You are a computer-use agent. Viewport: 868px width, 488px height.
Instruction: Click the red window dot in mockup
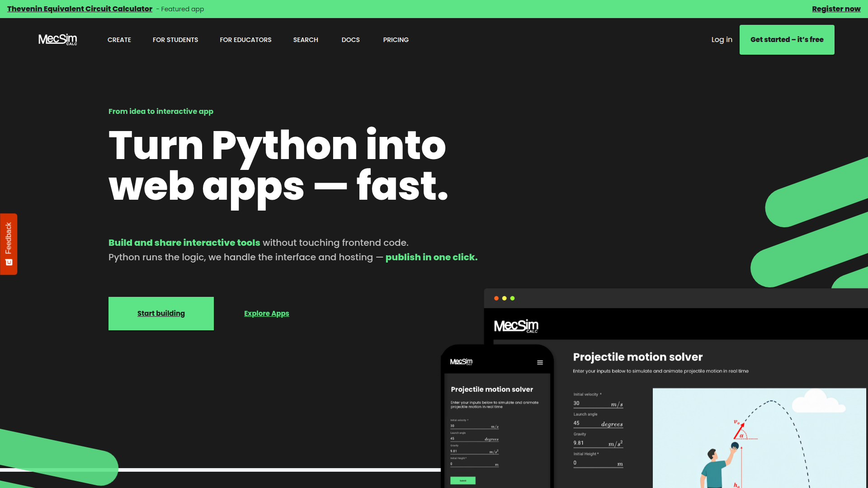[496, 298]
